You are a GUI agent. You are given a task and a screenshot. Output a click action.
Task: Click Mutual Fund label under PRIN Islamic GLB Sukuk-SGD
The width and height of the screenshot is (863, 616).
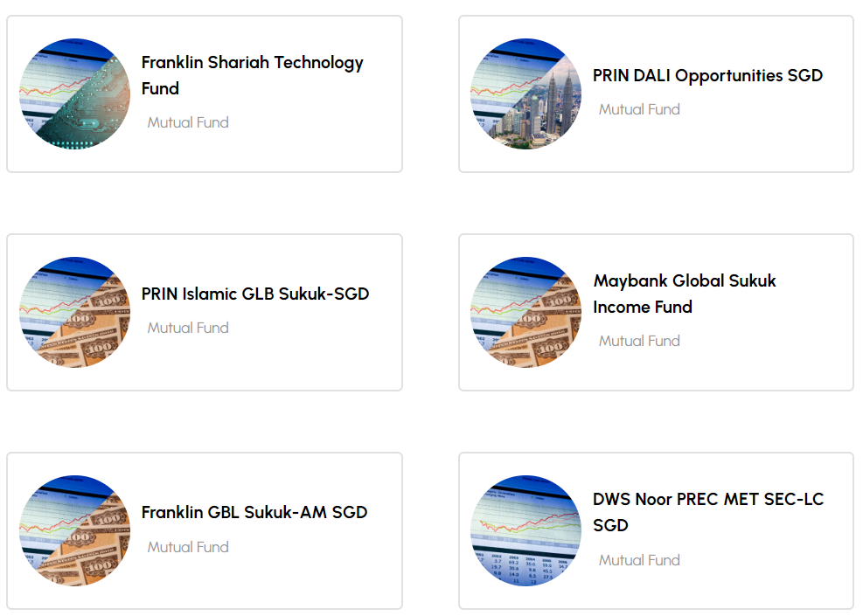click(188, 328)
